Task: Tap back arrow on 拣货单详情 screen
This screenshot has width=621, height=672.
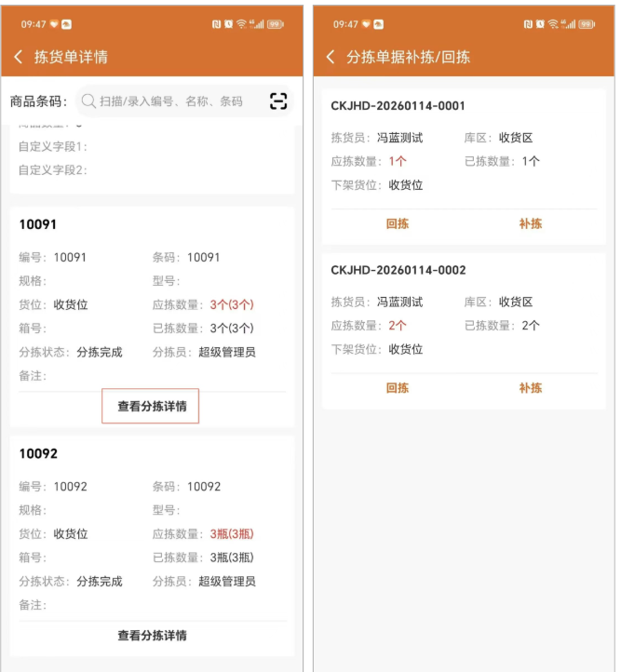Action: point(19,58)
